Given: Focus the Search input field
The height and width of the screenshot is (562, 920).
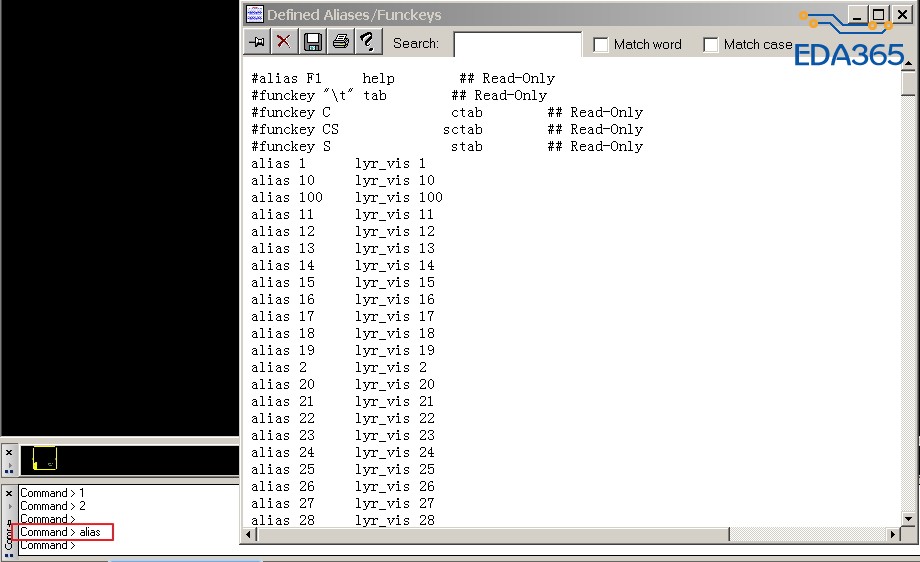Looking at the screenshot, I should (518, 44).
